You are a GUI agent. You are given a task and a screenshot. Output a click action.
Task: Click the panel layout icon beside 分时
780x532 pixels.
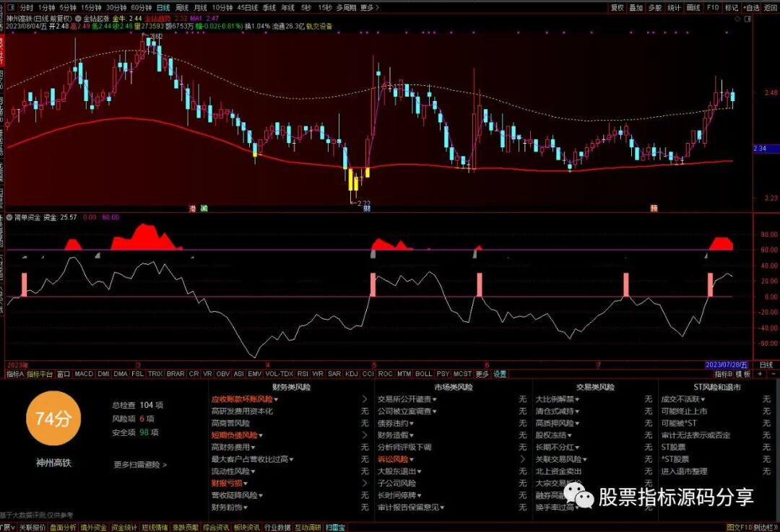(x=10, y=7)
